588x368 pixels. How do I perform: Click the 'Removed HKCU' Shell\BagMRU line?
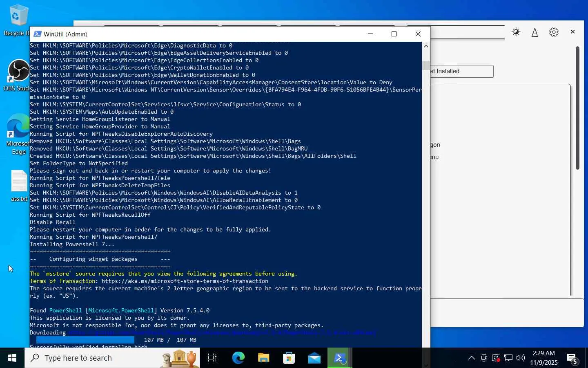169,148
